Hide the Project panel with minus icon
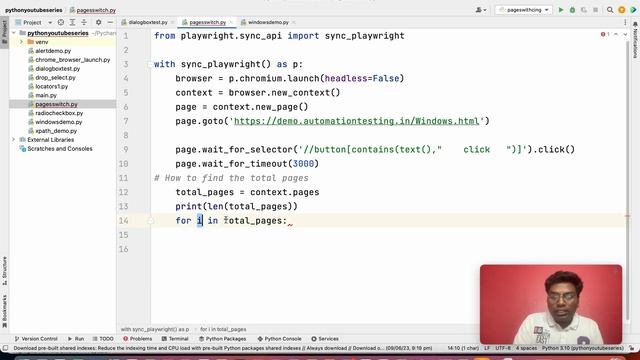Image resolution: width=640 pixels, height=360 pixels. [110, 22]
